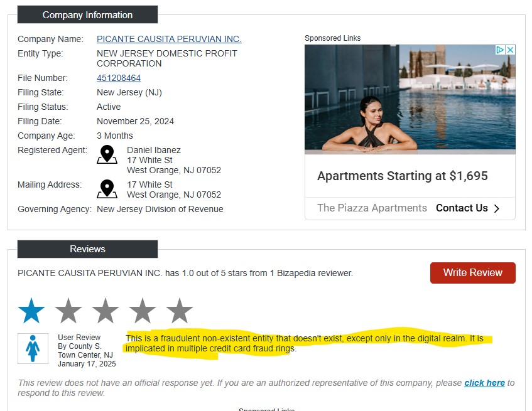Click the Registered Agent map pin icon
Image resolution: width=532 pixels, height=411 pixels.
click(x=107, y=154)
